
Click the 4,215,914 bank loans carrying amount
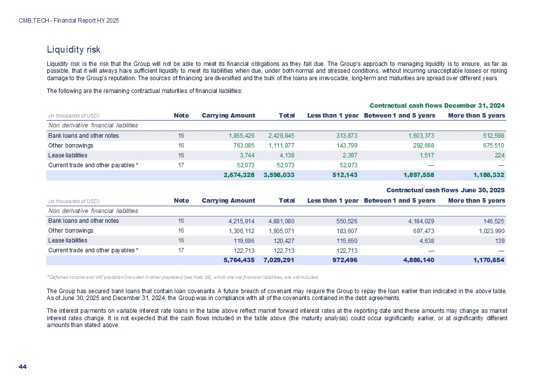click(x=237, y=221)
